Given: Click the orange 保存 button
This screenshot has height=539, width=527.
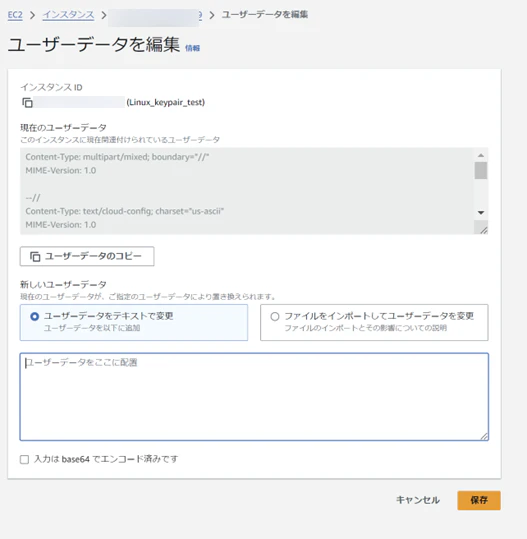Looking at the screenshot, I should pos(479,500).
